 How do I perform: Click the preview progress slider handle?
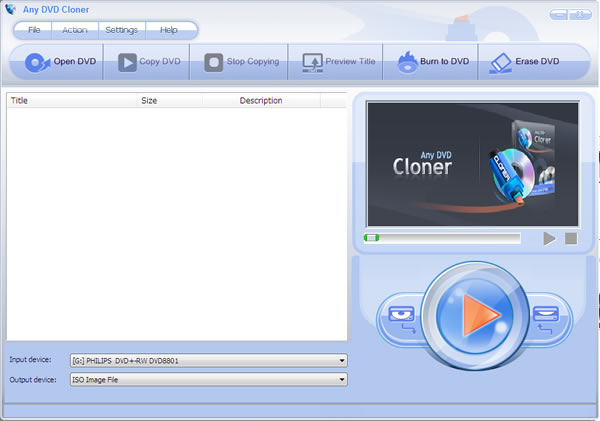coord(371,238)
